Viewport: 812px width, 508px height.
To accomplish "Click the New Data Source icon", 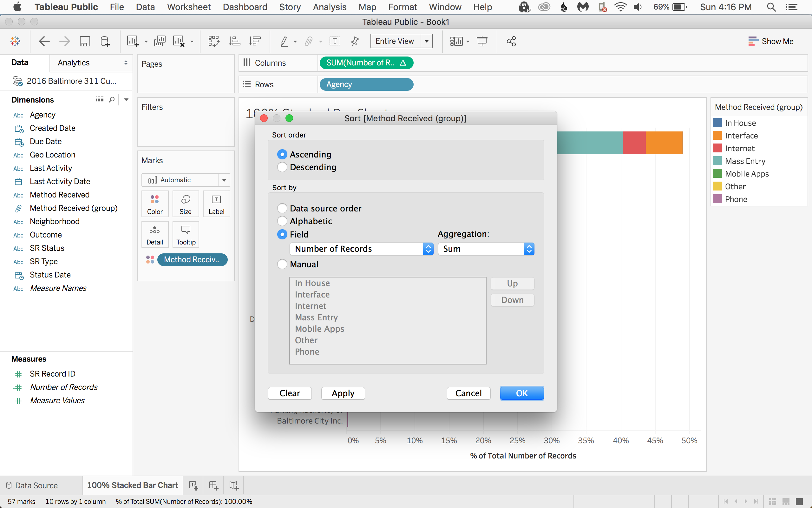I will (x=105, y=41).
